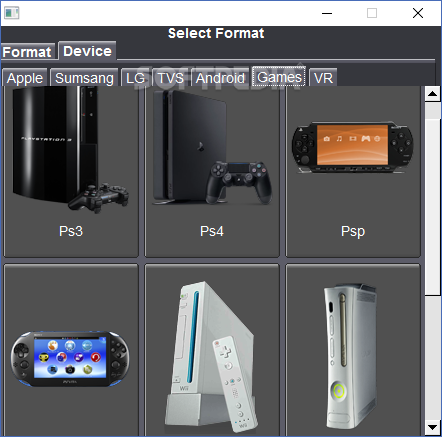Viewport: 442px width, 437px height.
Task: Minimize the Select Format window
Action: click(327, 13)
